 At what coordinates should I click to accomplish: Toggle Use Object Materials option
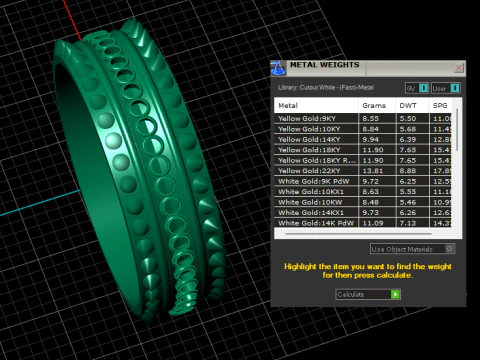click(x=412, y=249)
